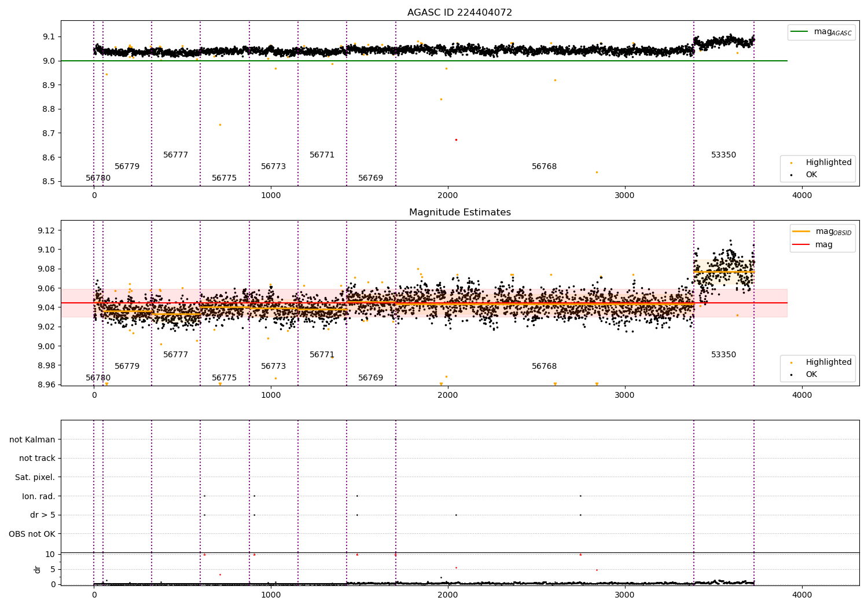This screenshot has width=868, height=608.
Task: Click the 'not track' axis label
Action: pos(37,458)
